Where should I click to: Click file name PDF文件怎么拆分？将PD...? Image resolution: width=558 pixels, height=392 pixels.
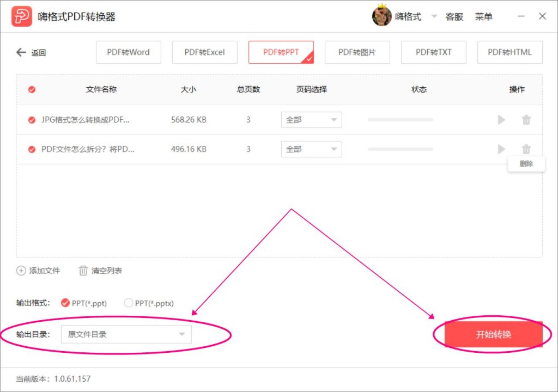pos(88,149)
